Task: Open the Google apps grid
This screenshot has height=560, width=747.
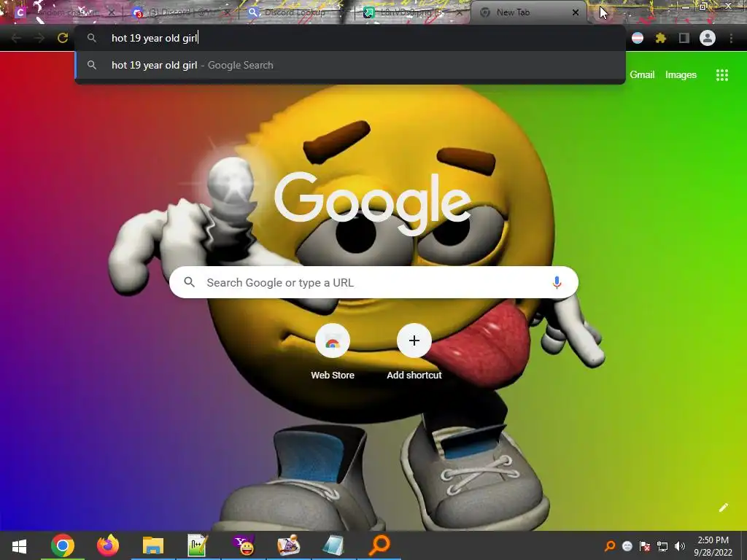Action: pyautogui.click(x=721, y=75)
